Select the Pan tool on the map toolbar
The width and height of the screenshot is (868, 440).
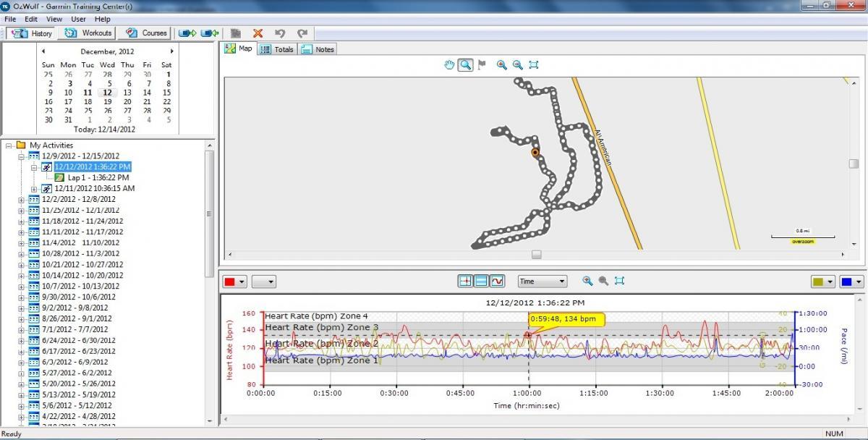(448, 64)
